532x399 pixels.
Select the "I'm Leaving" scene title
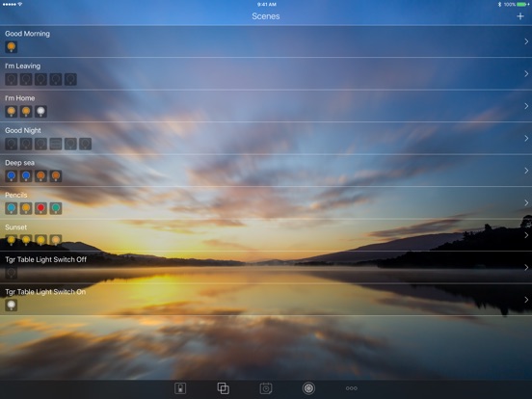point(23,66)
